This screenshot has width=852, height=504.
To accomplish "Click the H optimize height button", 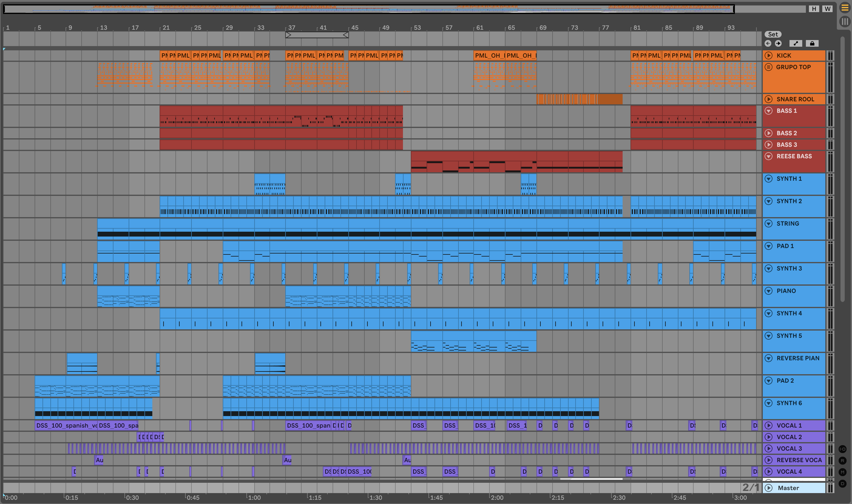I will click(x=814, y=9).
